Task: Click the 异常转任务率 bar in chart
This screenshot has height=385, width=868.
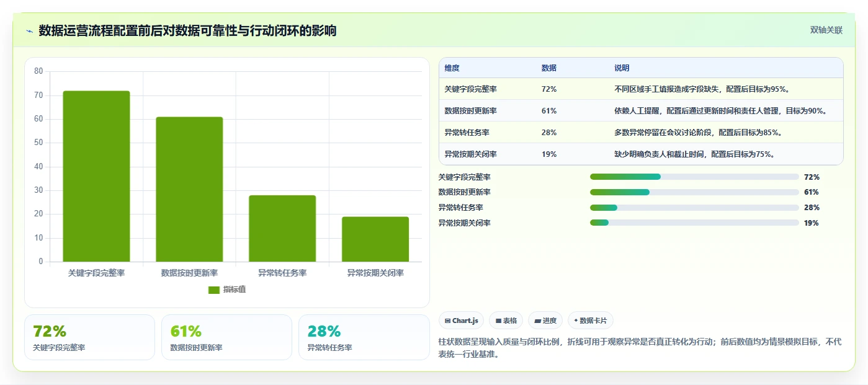Action: [x=282, y=228]
